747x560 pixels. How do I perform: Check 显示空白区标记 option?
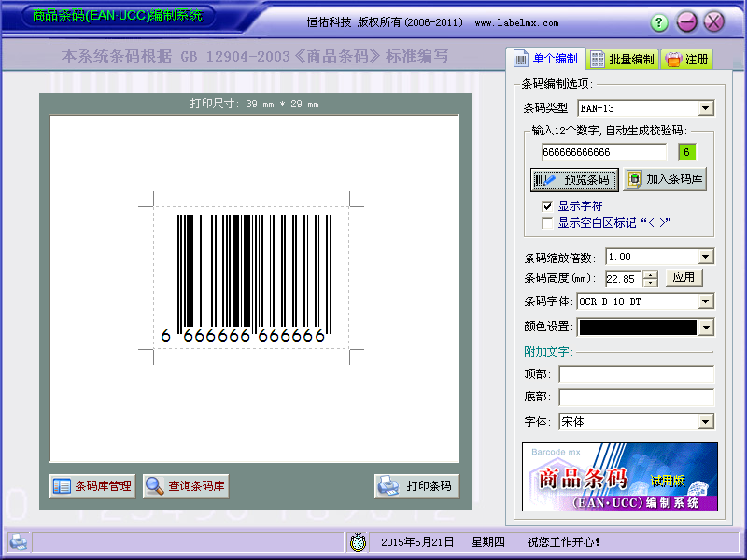click(x=545, y=222)
